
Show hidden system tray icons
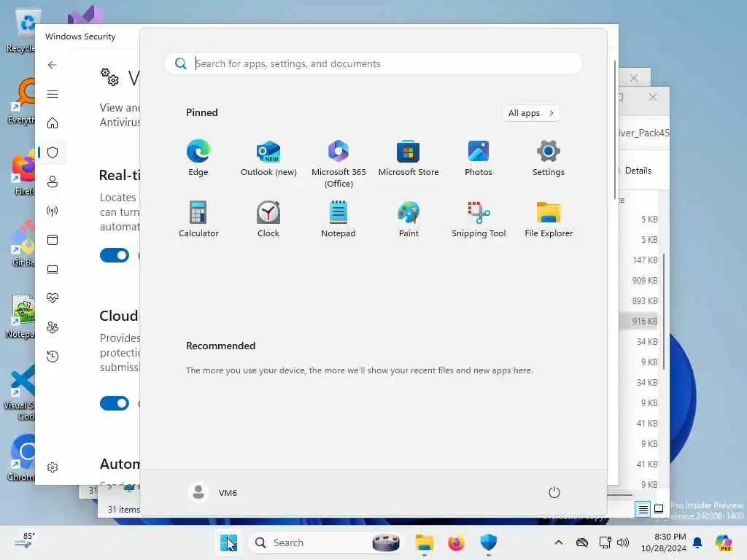[x=559, y=542]
